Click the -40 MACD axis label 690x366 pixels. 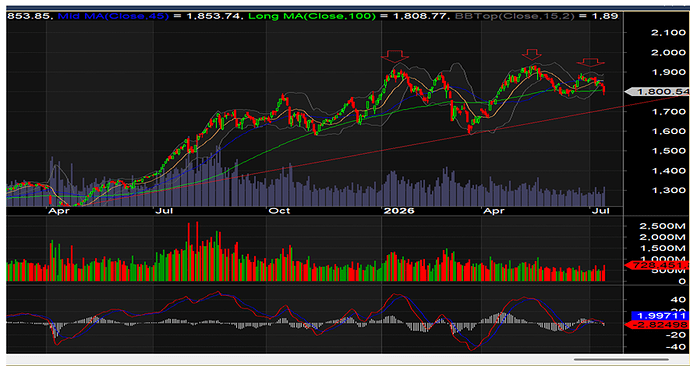click(x=675, y=347)
